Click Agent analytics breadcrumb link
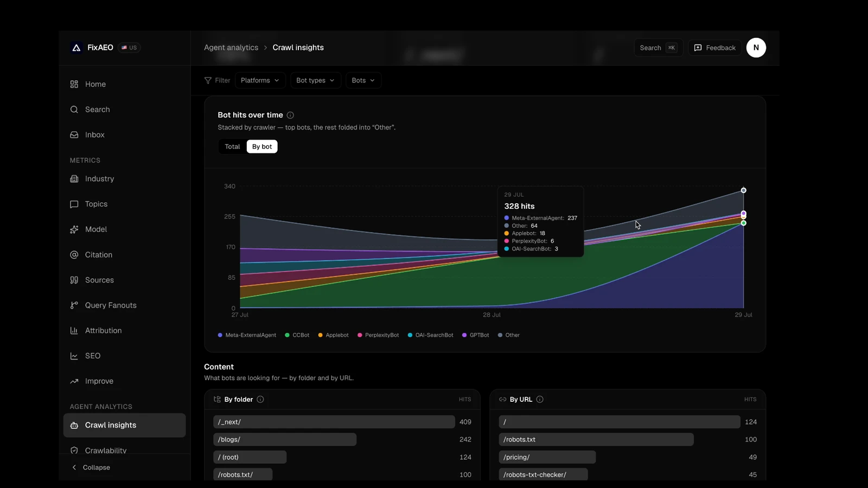 (231, 48)
